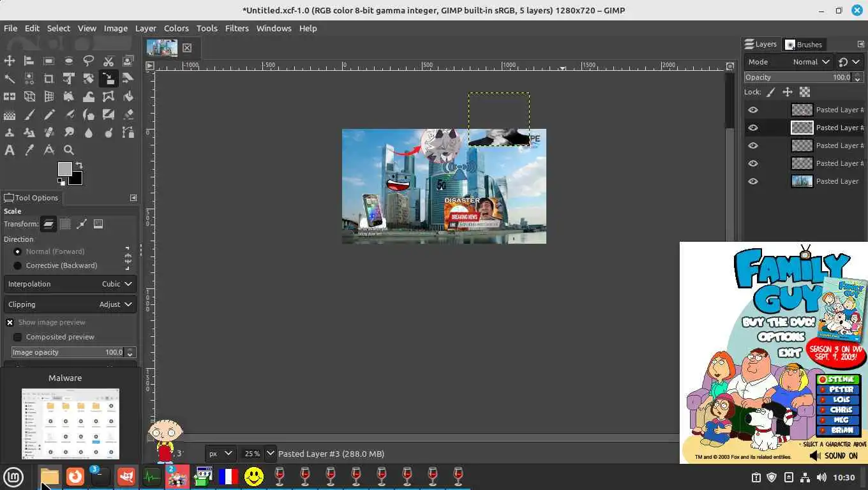Open the Windows menu
This screenshot has height=490, width=868.
tap(274, 28)
